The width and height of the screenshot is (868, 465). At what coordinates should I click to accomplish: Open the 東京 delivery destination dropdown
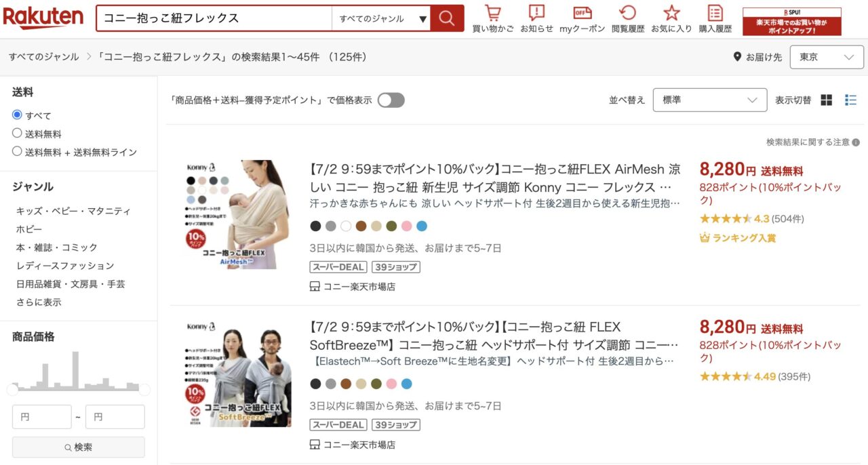point(827,57)
